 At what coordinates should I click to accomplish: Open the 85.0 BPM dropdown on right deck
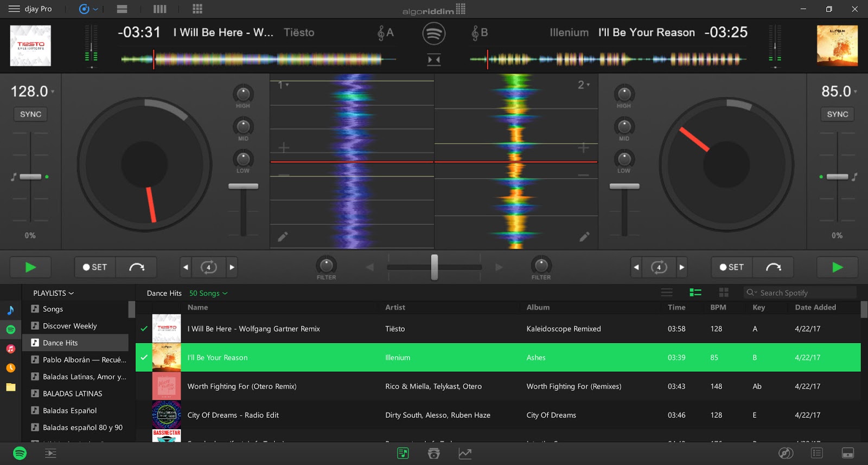tap(839, 91)
